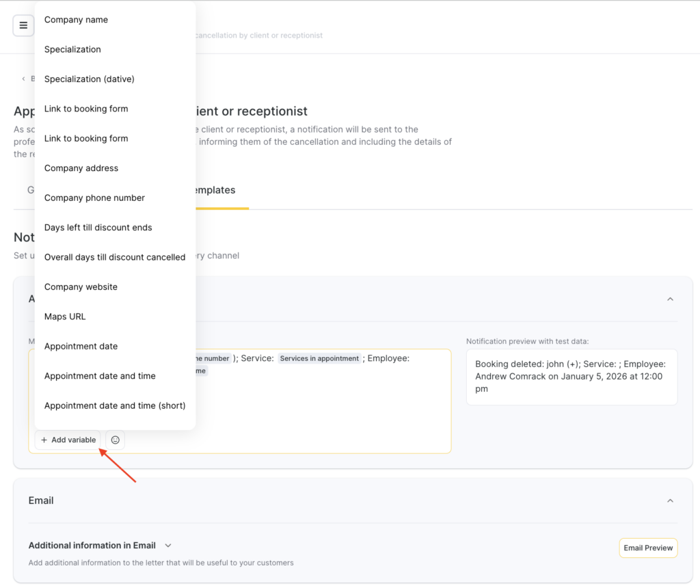Collapse the Email section chevron
The width and height of the screenshot is (700, 588).
[x=670, y=500]
